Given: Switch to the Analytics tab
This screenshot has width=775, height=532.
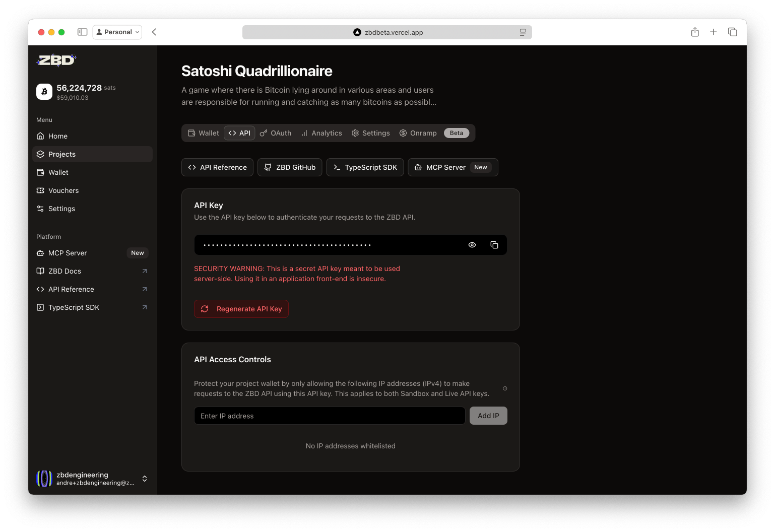Looking at the screenshot, I should tap(321, 133).
